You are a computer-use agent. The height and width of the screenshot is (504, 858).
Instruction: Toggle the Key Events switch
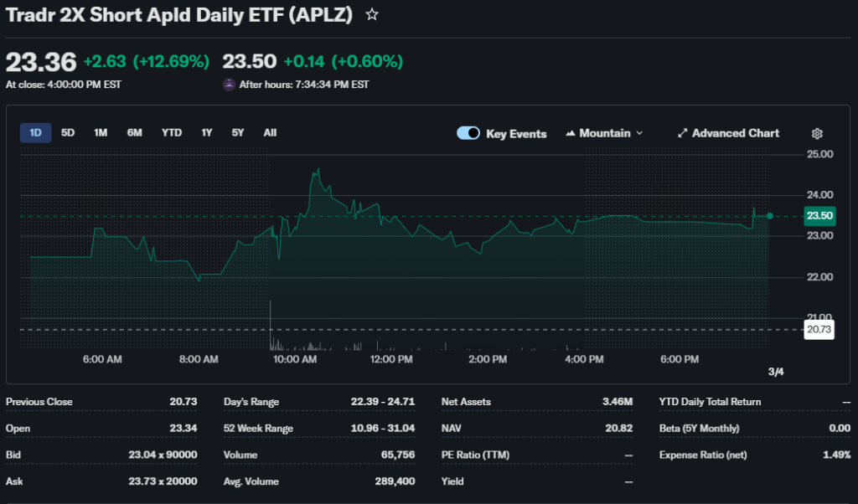pos(468,134)
